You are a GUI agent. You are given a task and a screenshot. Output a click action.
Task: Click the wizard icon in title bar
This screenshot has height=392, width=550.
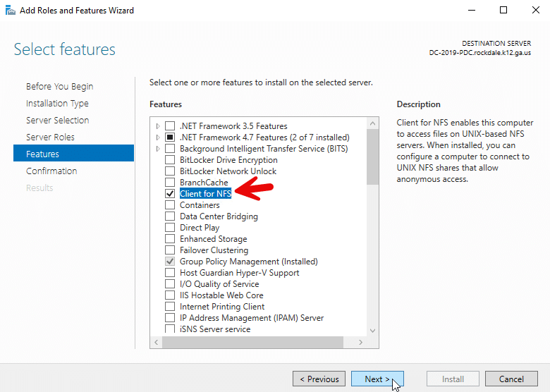click(x=10, y=10)
